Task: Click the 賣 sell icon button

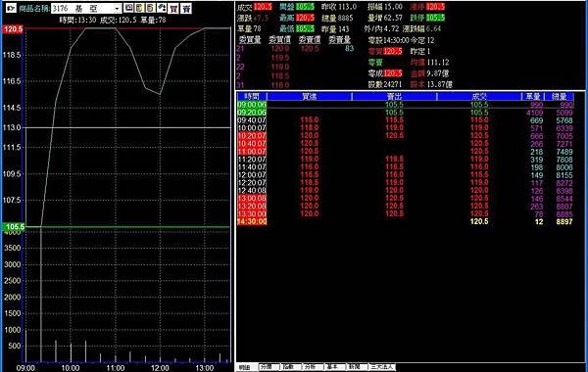Action: point(186,8)
